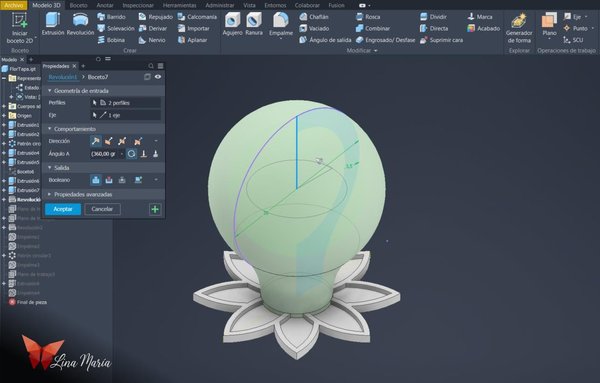Choose the Barrido sweep tool
Image resolution: width=600 pixels, height=383 pixels.
(x=111, y=17)
